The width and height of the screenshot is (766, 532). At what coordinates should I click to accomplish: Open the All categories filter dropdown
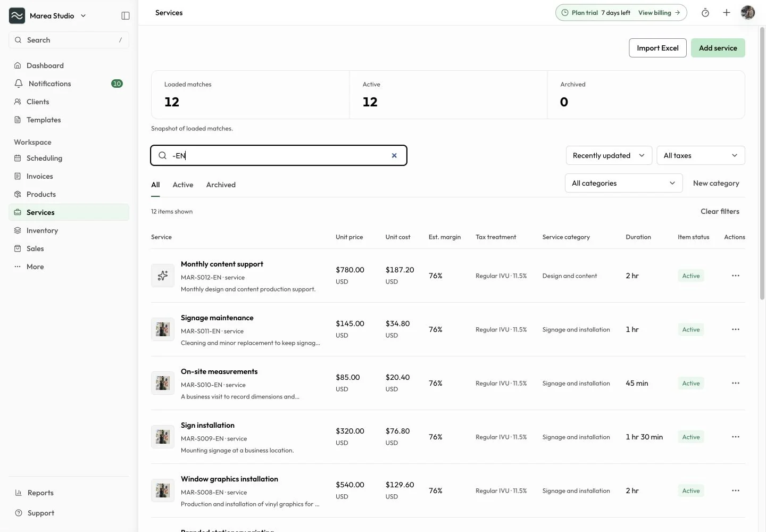point(623,183)
